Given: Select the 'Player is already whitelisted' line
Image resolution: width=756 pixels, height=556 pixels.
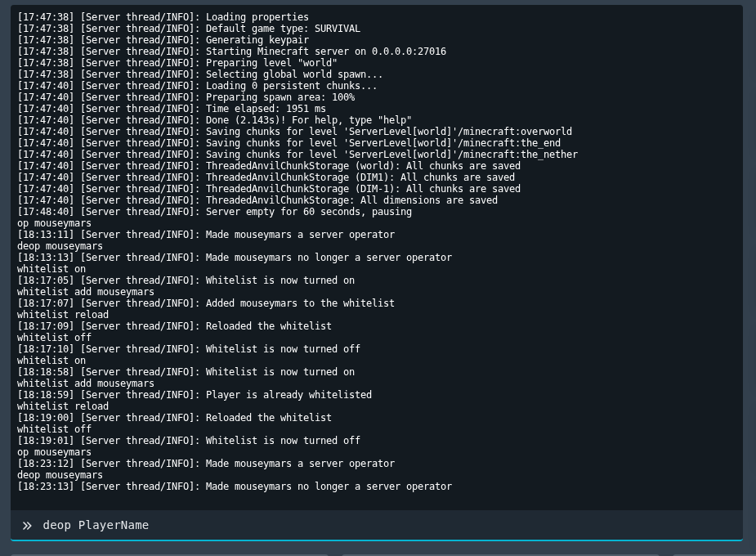Looking at the screenshot, I should point(195,395).
